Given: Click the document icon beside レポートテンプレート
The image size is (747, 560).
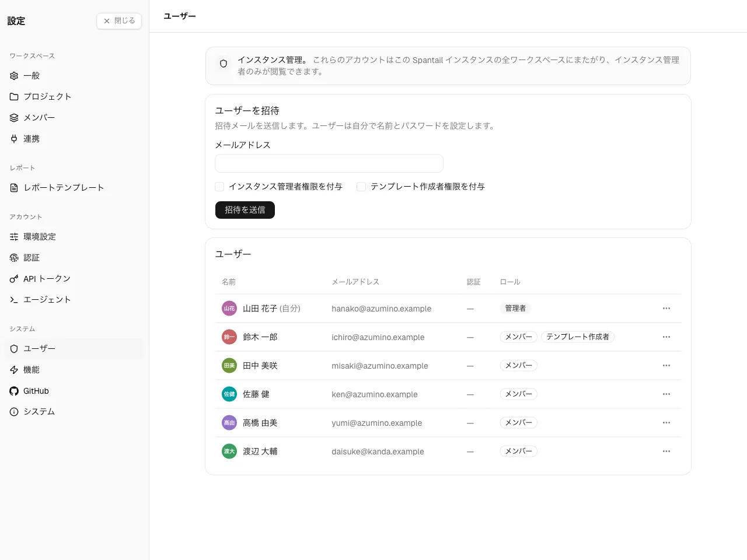Looking at the screenshot, I should [x=14, y=188].
